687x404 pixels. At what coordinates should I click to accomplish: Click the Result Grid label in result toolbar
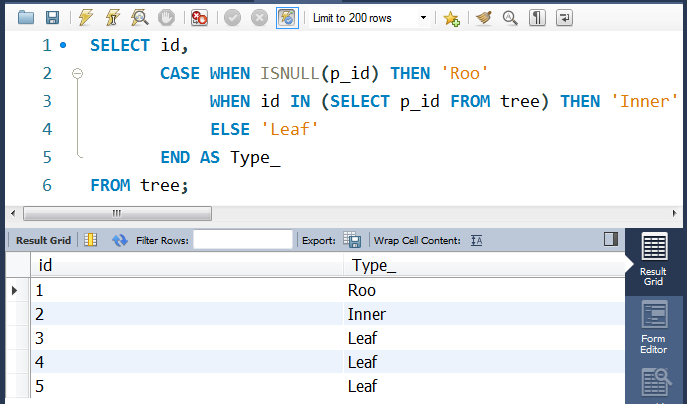point(43,241)
